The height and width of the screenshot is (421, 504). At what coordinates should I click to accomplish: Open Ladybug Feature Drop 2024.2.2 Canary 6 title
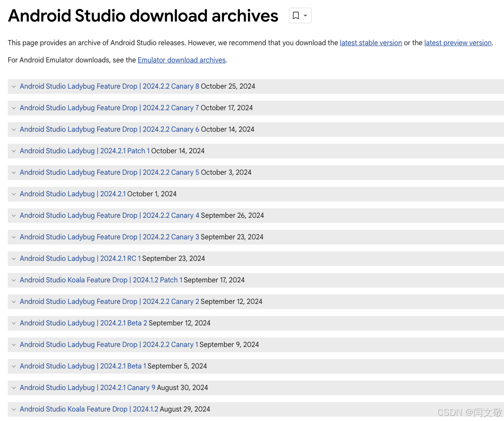click(109, 130)
